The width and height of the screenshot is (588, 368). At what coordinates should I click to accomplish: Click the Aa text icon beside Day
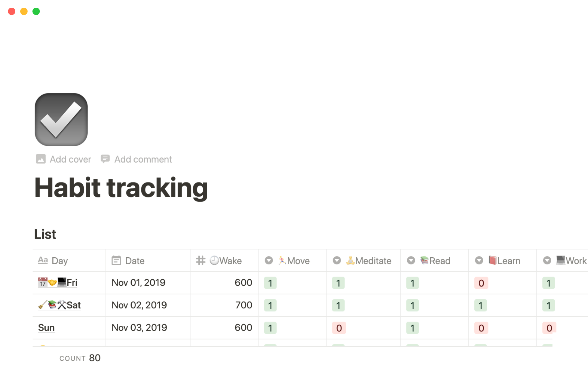click(43, 260)
